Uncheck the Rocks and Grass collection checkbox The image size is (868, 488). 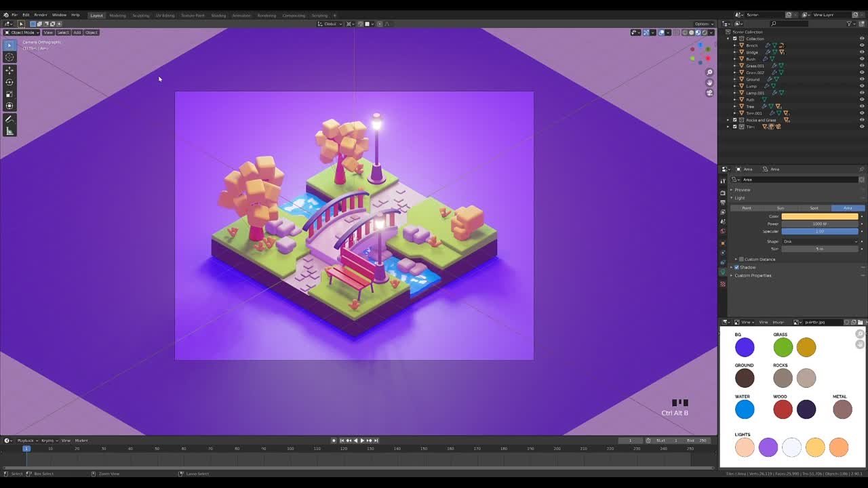point(734,120)
